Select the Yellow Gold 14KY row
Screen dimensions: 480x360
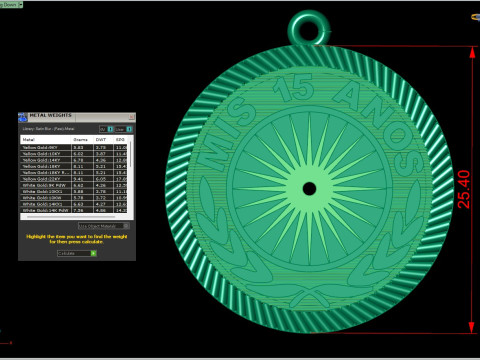(74, 160)
